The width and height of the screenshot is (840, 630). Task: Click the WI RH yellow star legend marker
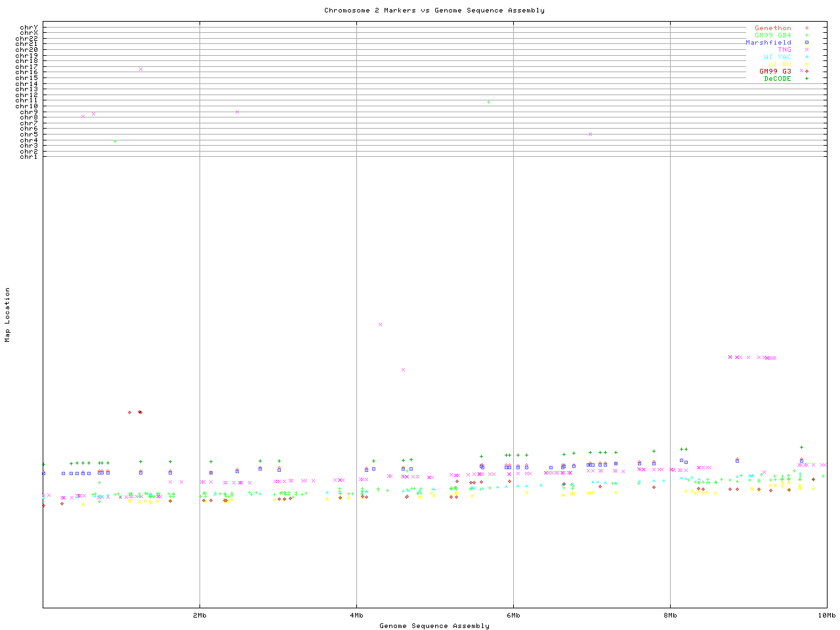[807, 64]
